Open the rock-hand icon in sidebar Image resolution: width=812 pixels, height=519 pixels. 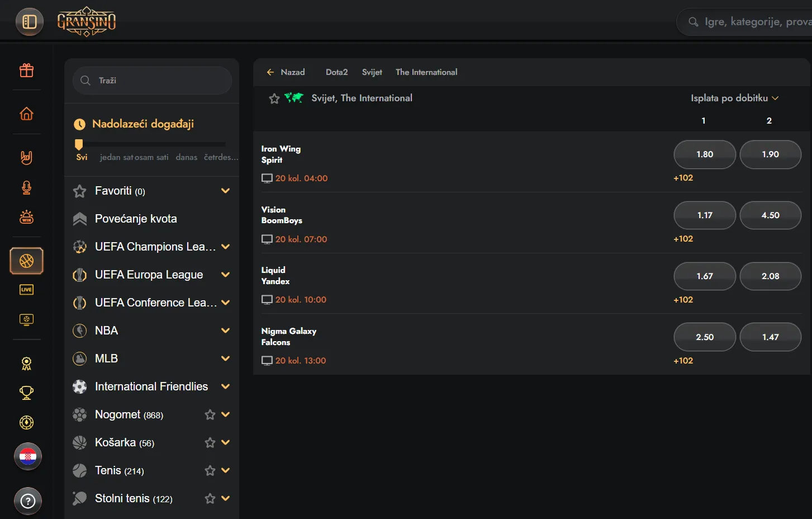pyautogui.click(x=26, y=158)
